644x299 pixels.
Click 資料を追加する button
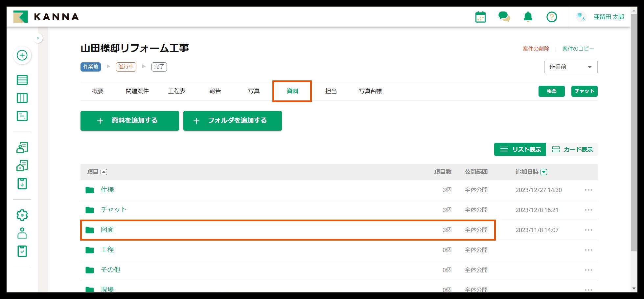point(129,121)
